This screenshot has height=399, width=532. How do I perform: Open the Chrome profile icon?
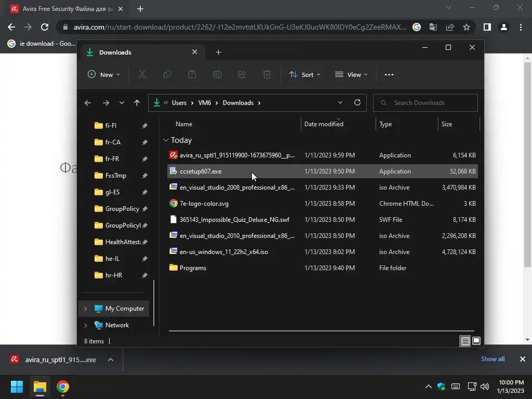(504, 27)
